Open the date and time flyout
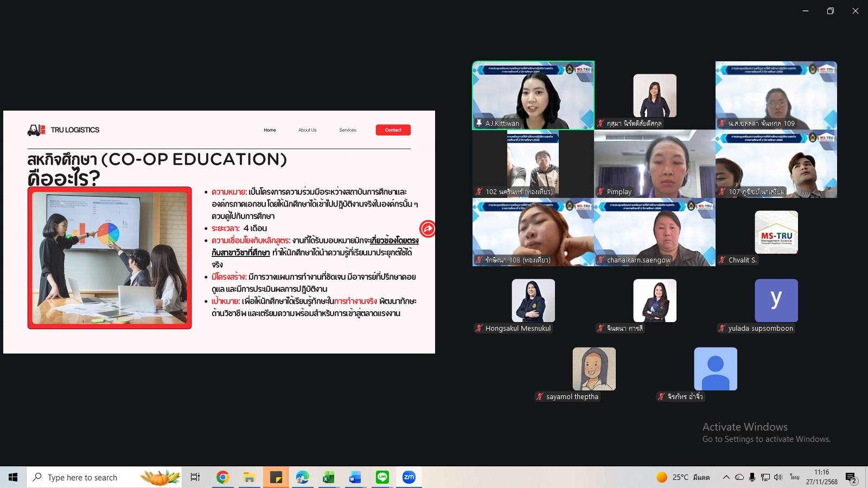The width and height of the screenshot is (868, 488). (821, 477)
